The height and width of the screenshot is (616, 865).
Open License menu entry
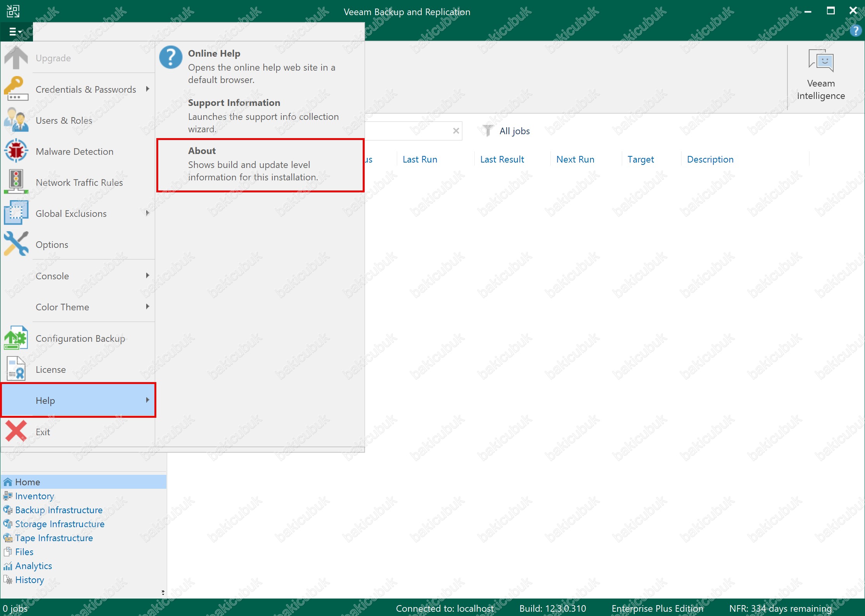pyautogui.click(x=78, y=369)
